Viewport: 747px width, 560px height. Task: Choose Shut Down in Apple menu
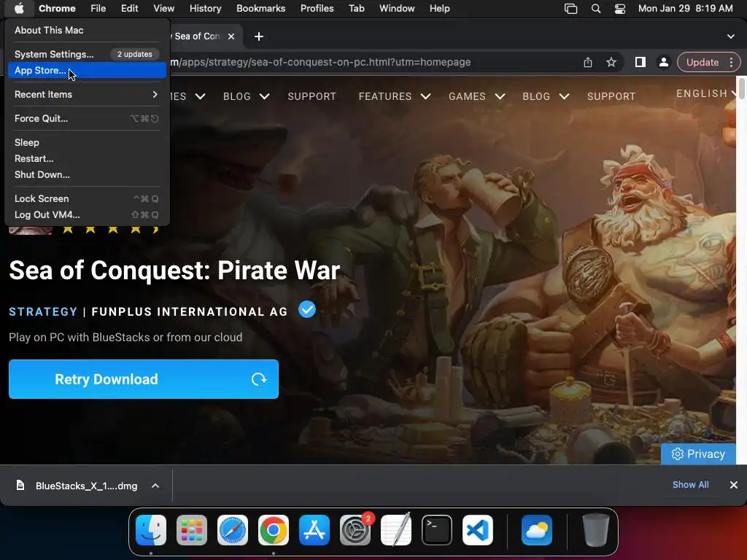(88, 175)
